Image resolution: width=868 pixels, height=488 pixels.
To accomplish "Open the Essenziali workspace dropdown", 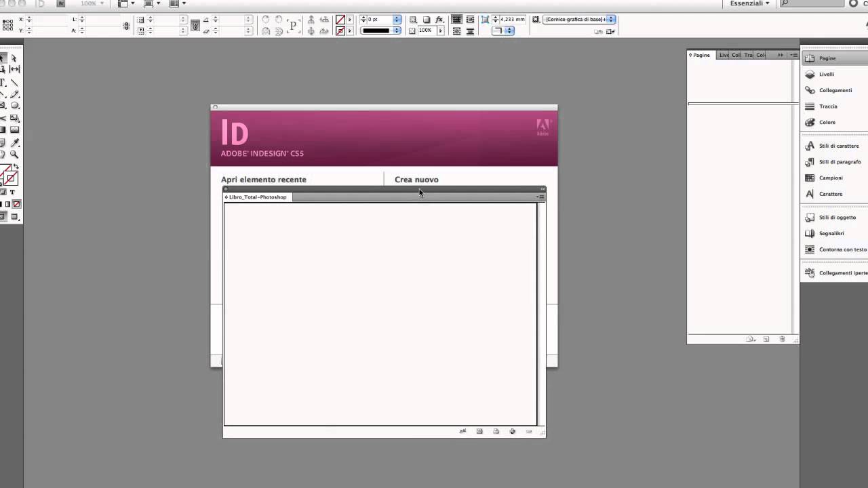I will coord(749,3).
